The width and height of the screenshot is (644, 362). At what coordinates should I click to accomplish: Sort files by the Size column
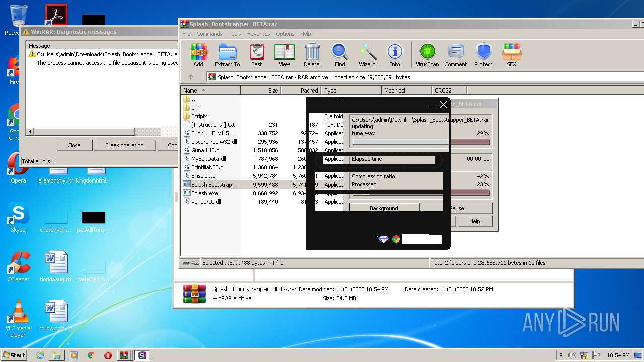(261, 90)
